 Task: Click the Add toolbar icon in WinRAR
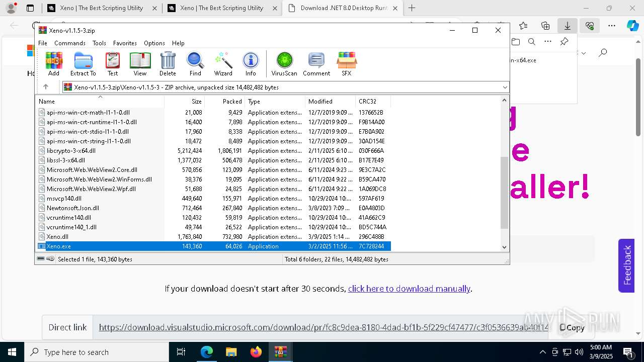click(54, 64)
